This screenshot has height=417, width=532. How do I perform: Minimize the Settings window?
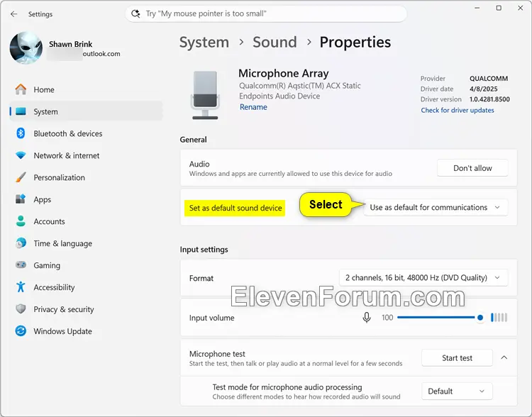click(x=477, y=8)
